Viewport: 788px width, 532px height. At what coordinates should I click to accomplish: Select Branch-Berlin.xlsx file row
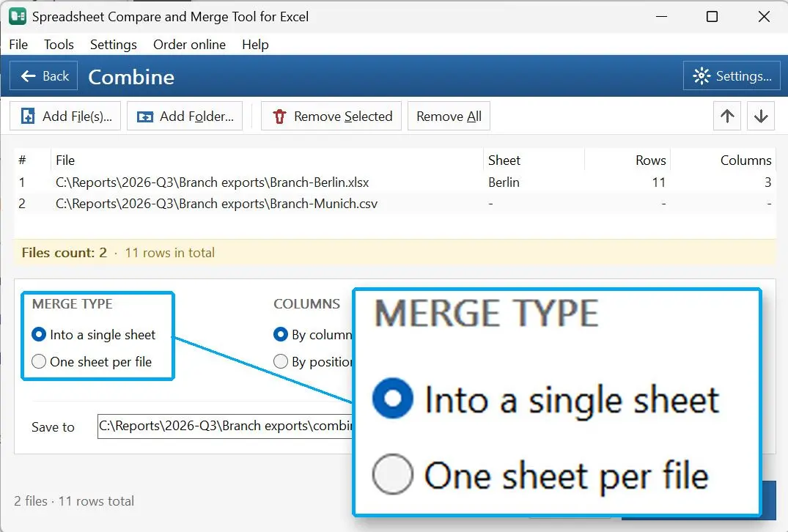coord(395,182)
